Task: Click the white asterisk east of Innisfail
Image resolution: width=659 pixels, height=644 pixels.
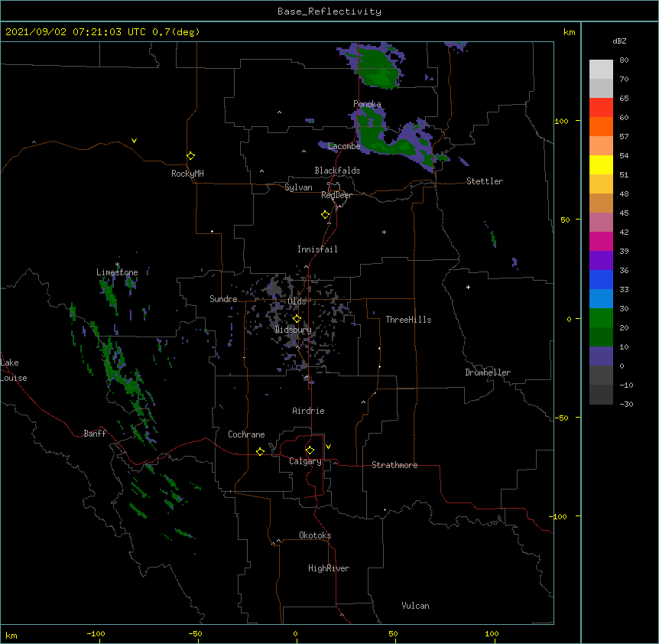Action: click(x=384, y=232)
